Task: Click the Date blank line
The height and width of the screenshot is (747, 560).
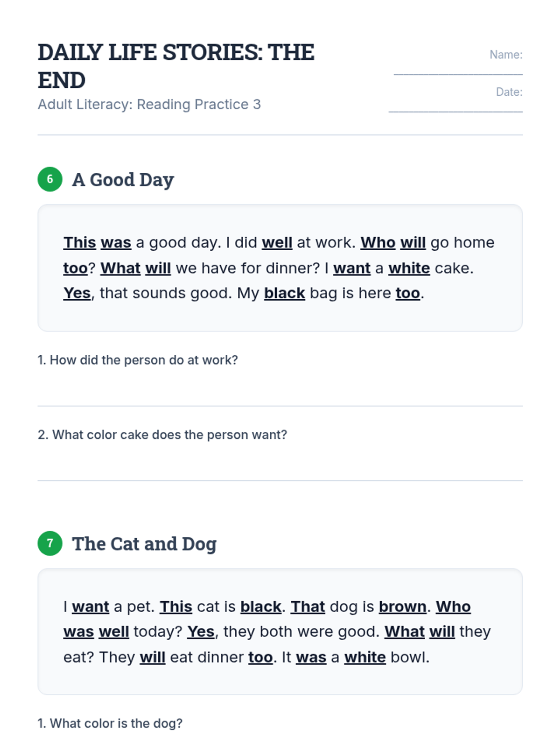Action: click(455, 111)
